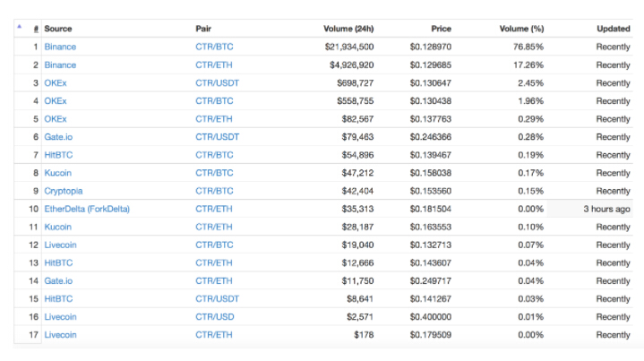The image size is (644, 361).
Task: Select the CTR/USD pair link for Livecoin
Action: [213, 317]
